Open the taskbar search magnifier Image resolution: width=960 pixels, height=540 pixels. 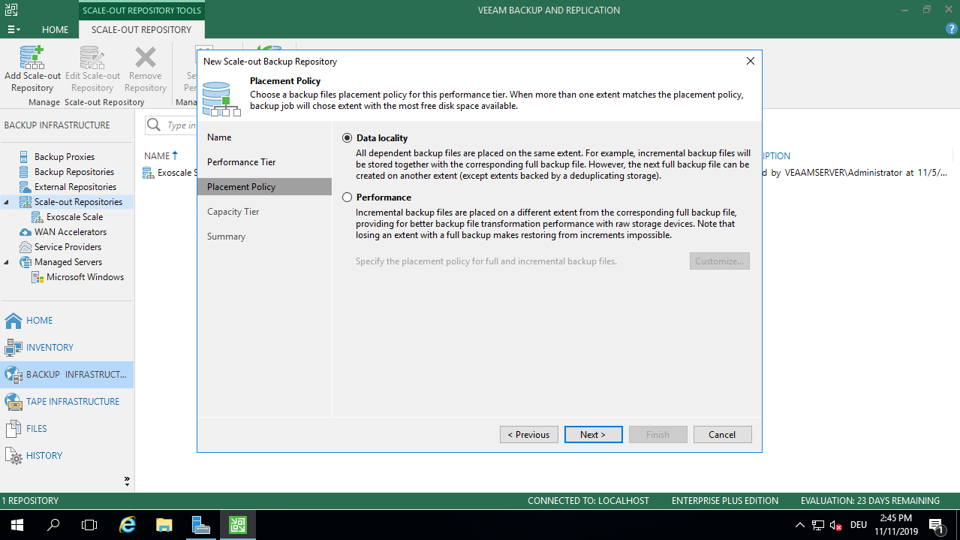click(53, 525)
